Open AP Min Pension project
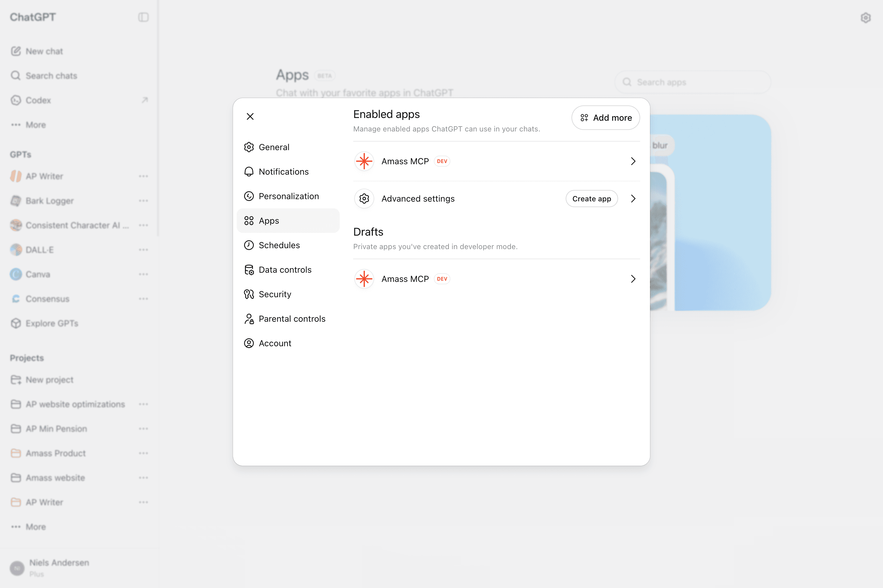This screenshot has height=588, width=883. click(79, 429)
